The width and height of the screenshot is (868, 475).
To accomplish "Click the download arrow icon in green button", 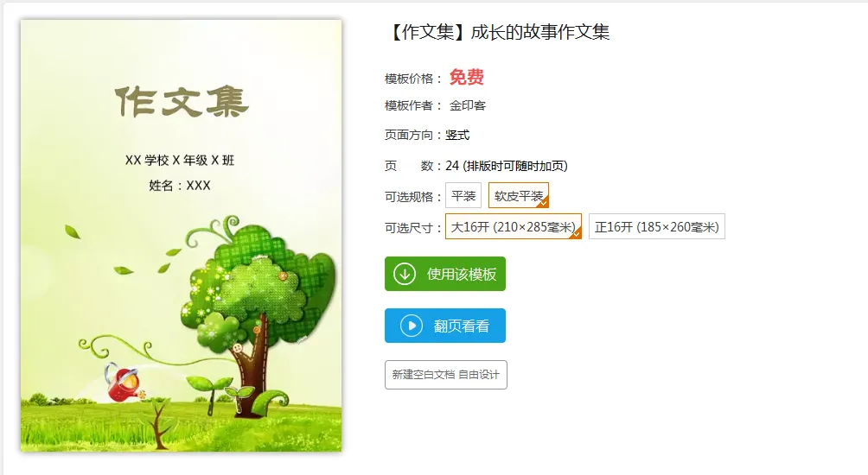I will [405, 274].
